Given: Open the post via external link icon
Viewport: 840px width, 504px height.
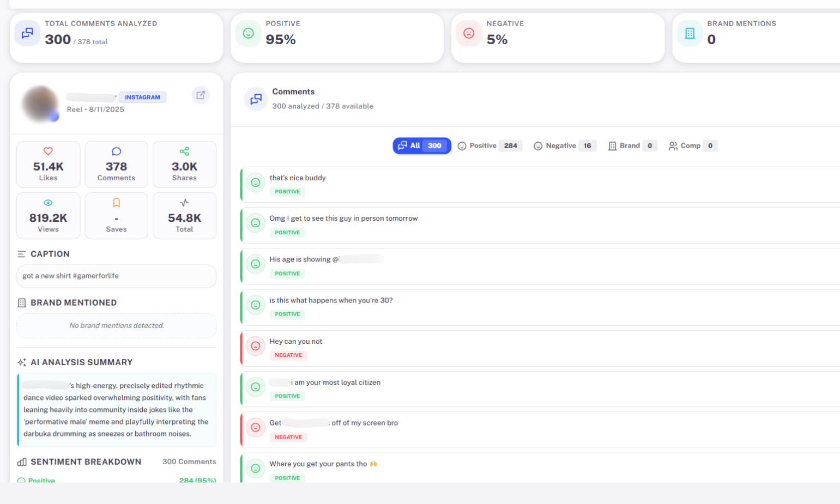Looking at the screenshot, I should pyautogui.click(x=201, y=95).
